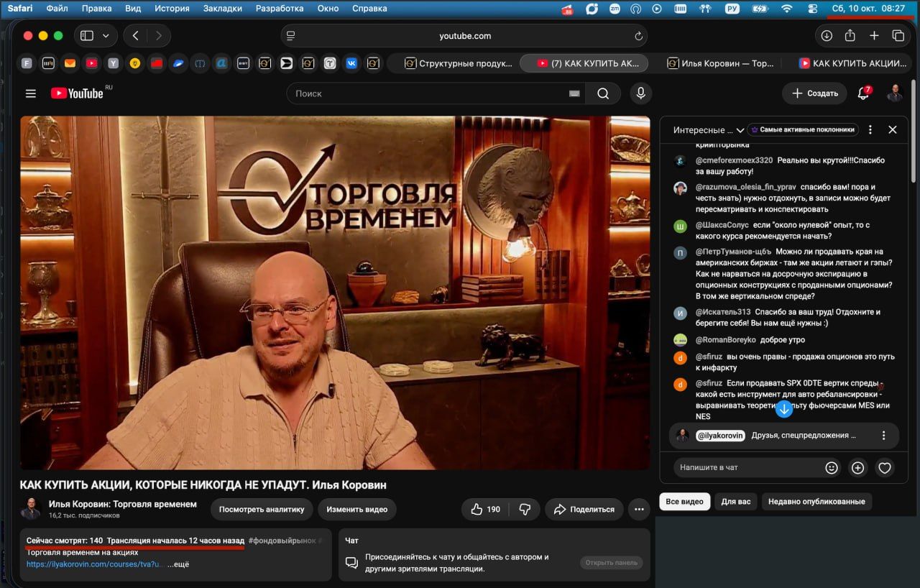Open the sidebar dropdown chevron in Safari
920x588 pixels.
click(x=106, y=36)
